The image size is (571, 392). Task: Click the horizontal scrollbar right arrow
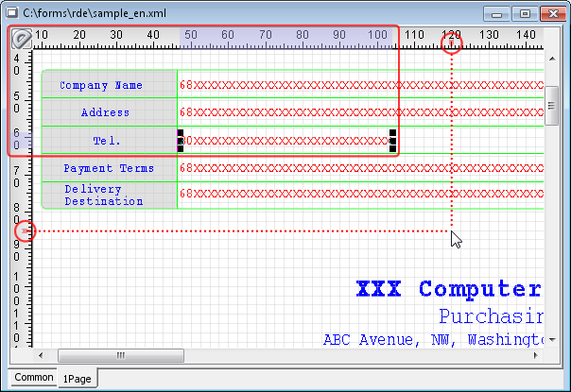(x=535, y=355)
